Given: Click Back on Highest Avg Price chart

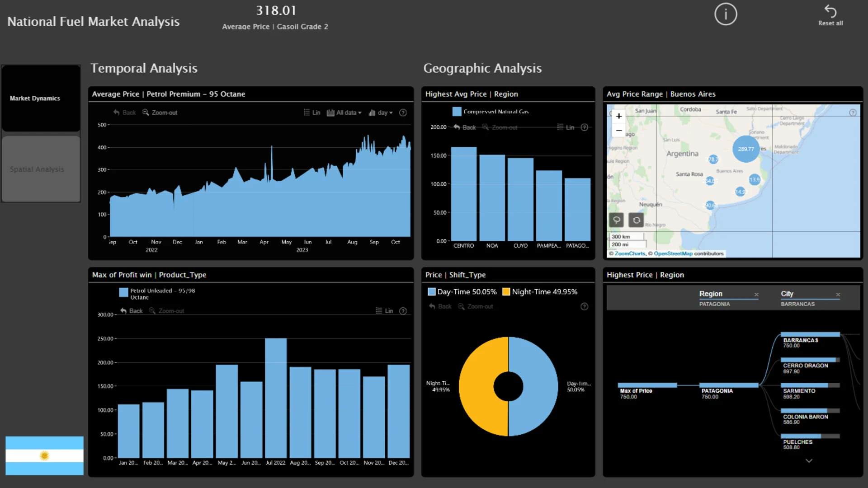Looking at the screenshot, I should click(465, 127).
